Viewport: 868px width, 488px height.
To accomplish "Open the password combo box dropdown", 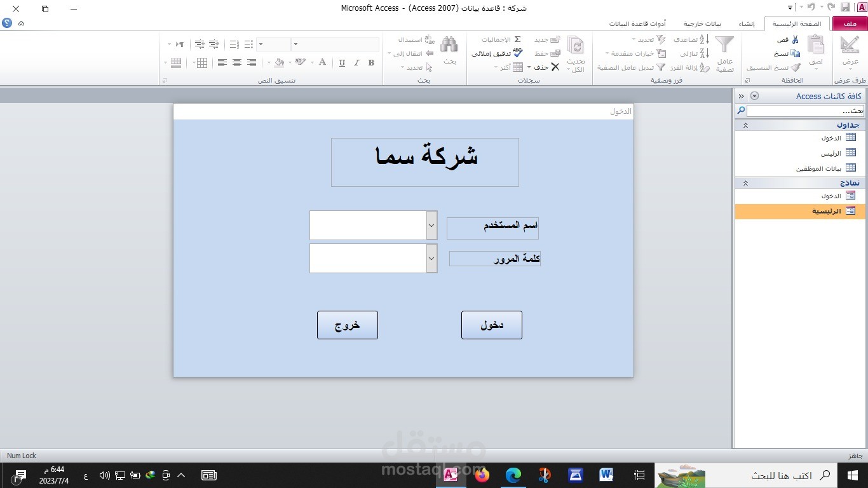I will click(431, 258).
